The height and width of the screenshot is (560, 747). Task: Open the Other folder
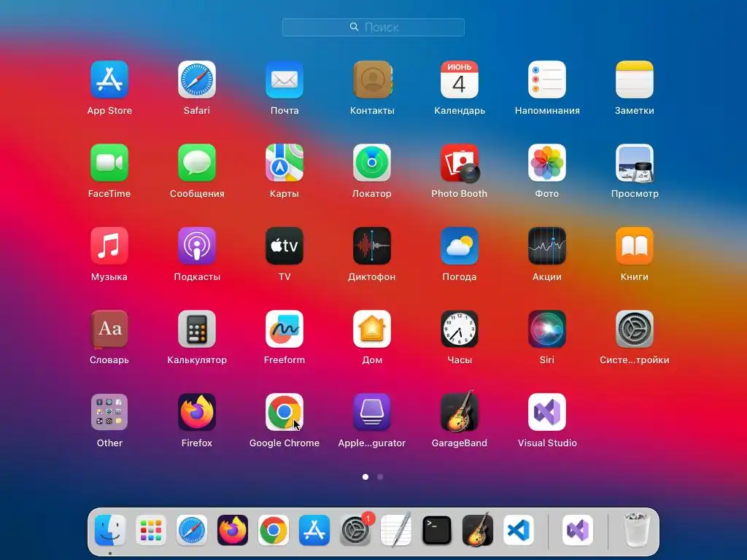point(109,412)
